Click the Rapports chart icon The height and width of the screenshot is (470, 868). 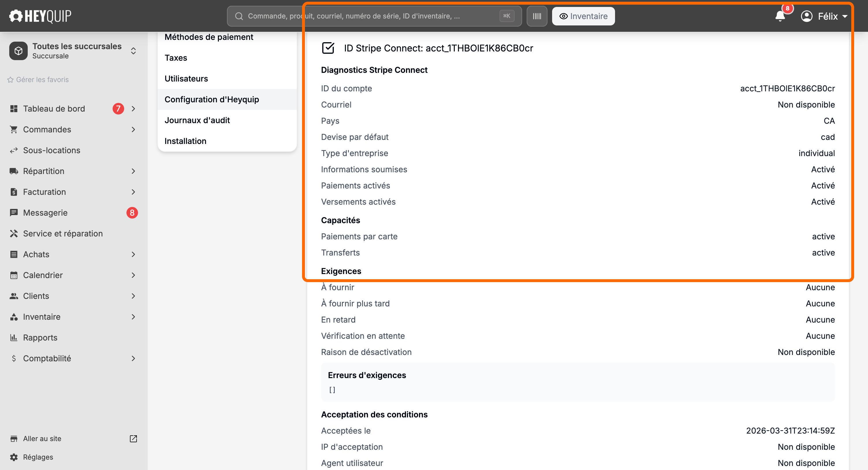point(14,338)
